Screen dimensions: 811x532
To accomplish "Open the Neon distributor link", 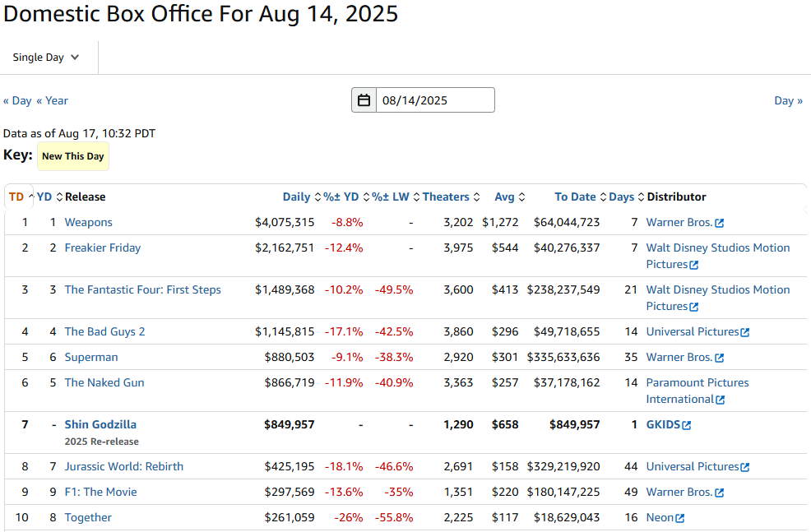I will point(660,517).
